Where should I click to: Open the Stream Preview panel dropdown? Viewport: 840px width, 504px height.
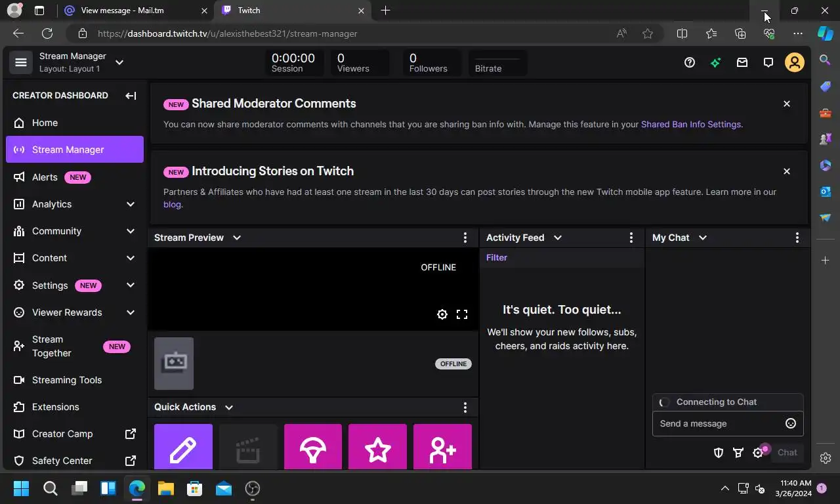237,238
